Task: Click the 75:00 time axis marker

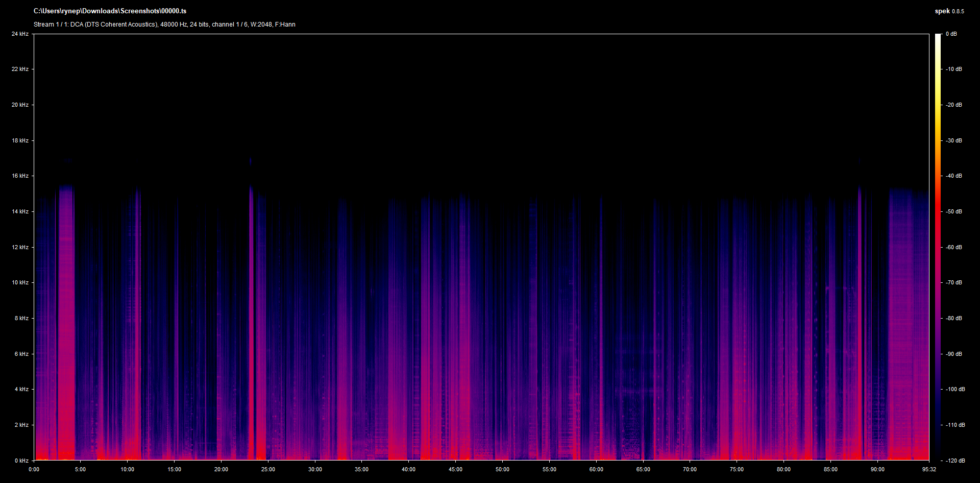Action: click(737, 470)
